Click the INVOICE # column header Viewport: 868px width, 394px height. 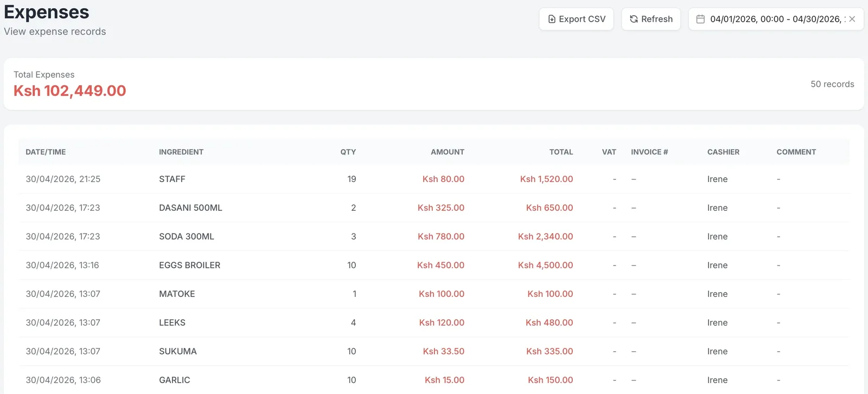649,152
